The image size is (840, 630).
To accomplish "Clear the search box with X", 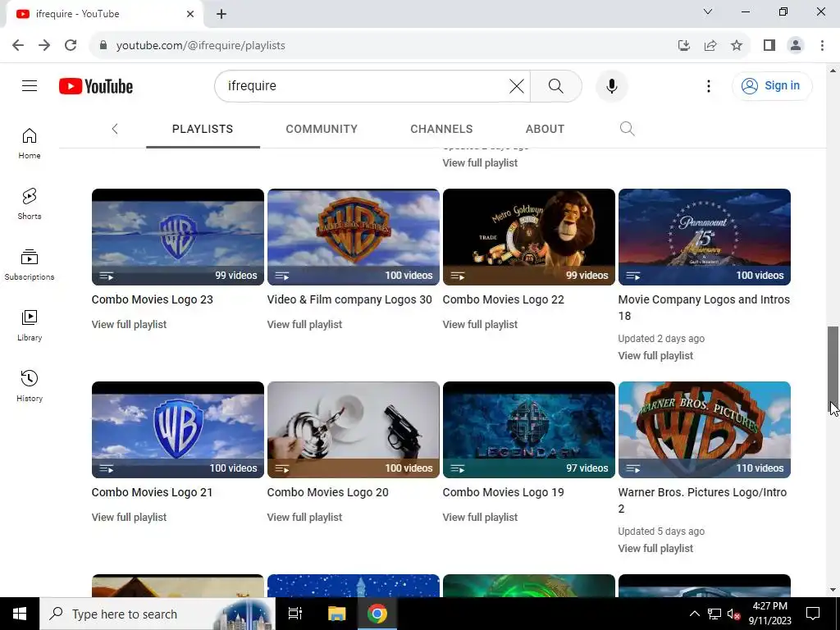I will pos(517,85).
